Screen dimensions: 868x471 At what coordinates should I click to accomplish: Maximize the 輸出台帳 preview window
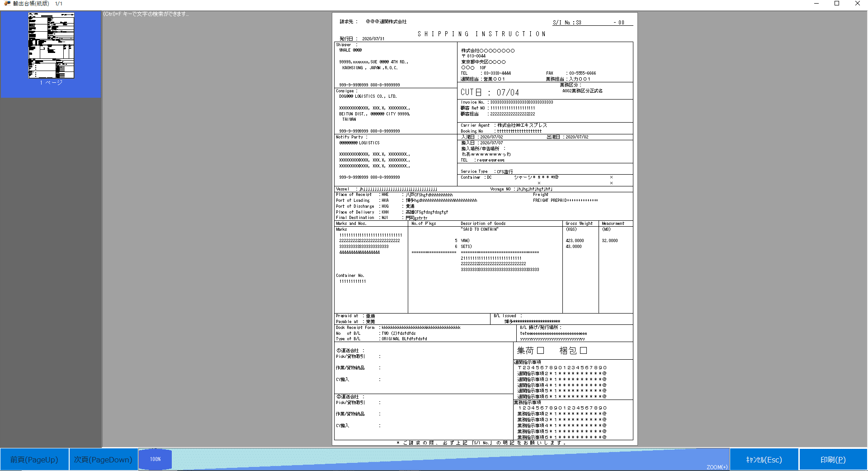pyautogui.click(x=837, y=4)
